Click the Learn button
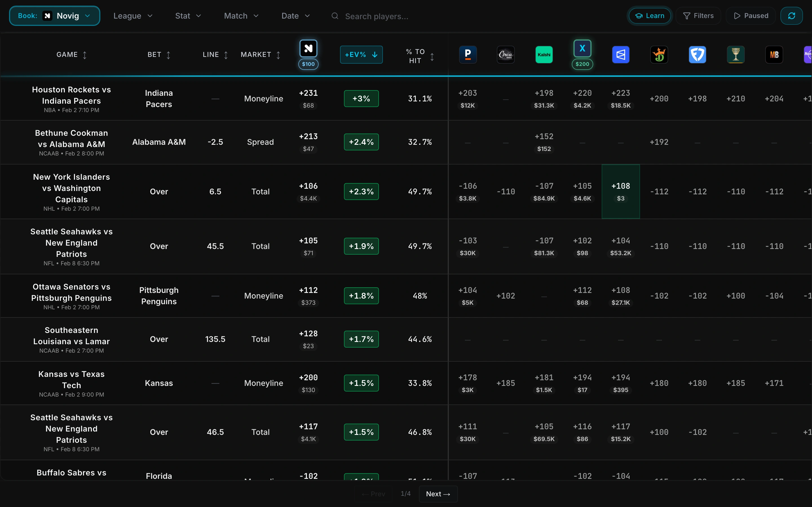 (649, 15)
